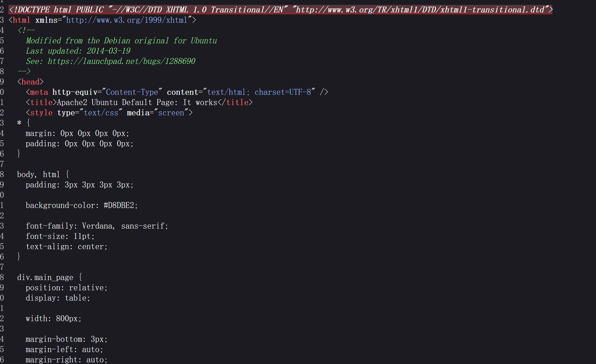Click the position relative declaration
The height and width of the screenshot is (364, 596).
(x=67, y=288)
